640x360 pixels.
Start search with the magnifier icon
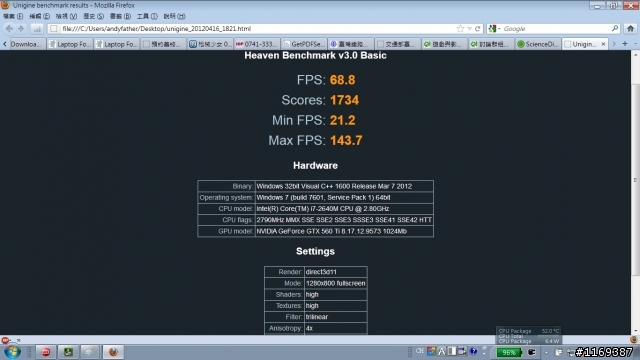[x=615, y=28]
